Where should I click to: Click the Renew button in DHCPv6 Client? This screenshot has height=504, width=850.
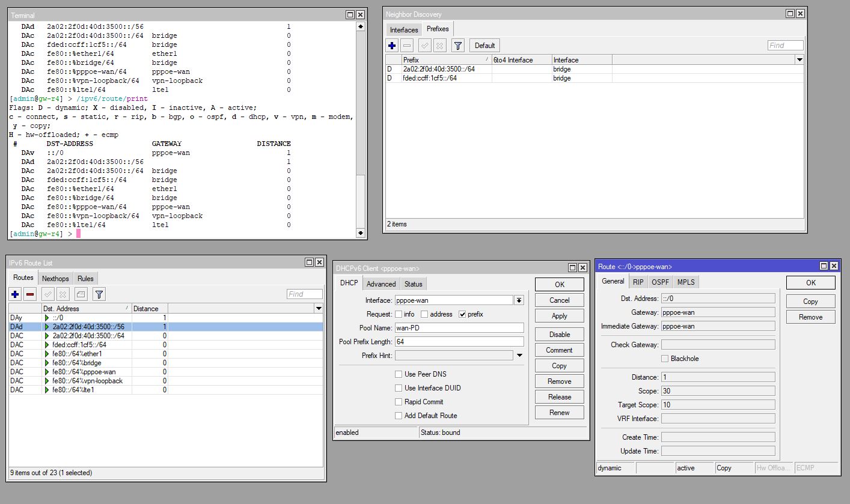[x=559, y=413]
